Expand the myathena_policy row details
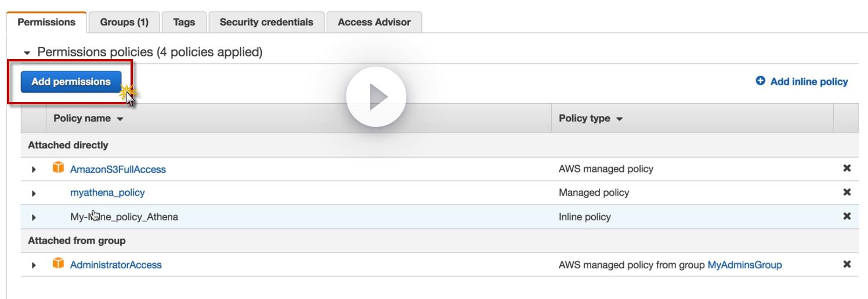Viewport: 868px width, 299px height. point(34,194)
